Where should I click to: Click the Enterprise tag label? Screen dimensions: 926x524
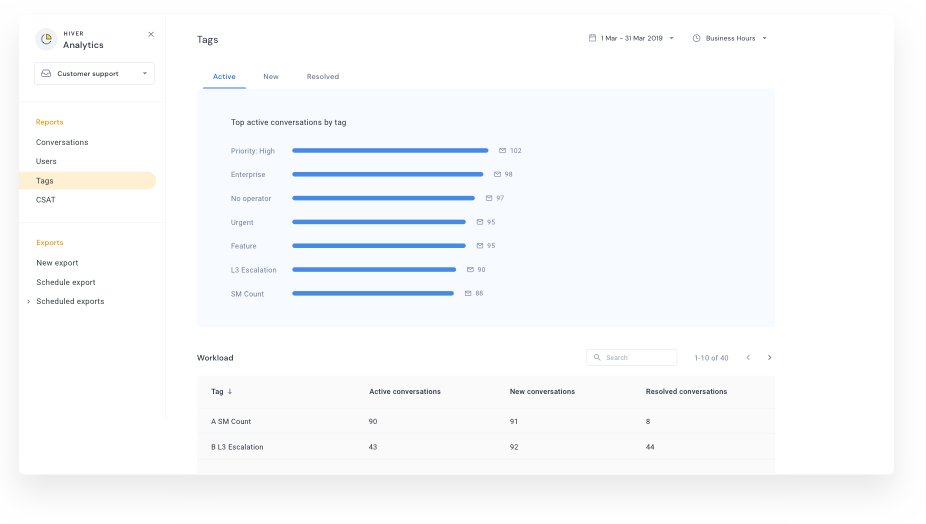coord(248,175)
